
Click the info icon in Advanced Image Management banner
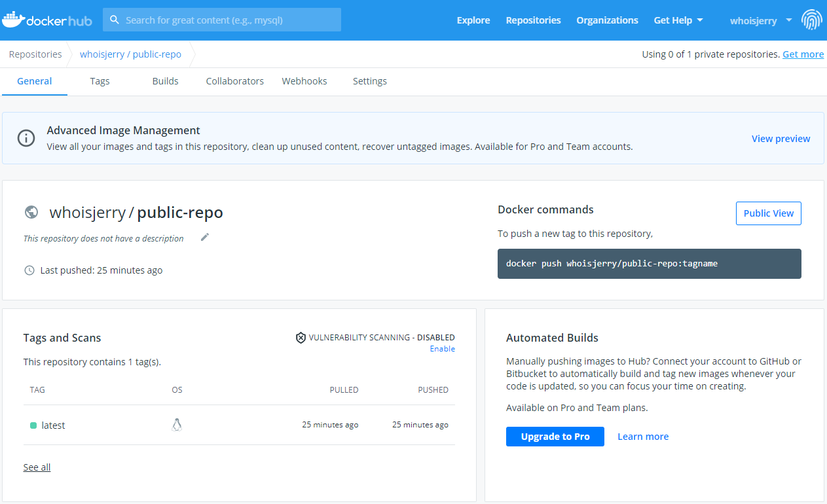(x=26, y=138)
